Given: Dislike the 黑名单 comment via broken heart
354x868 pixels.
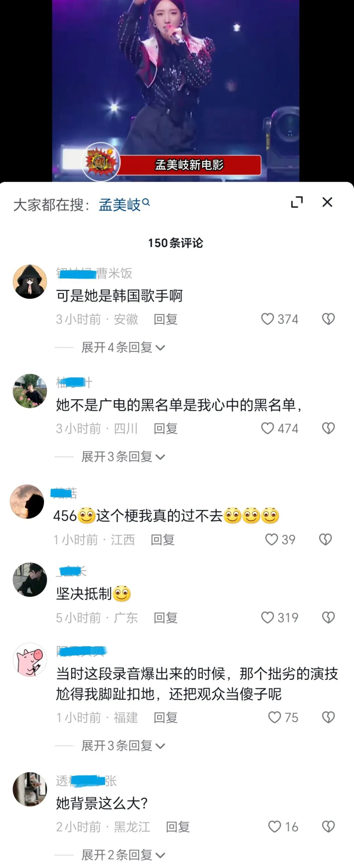Looking at the screenshot, I should [x=328, y=428].
